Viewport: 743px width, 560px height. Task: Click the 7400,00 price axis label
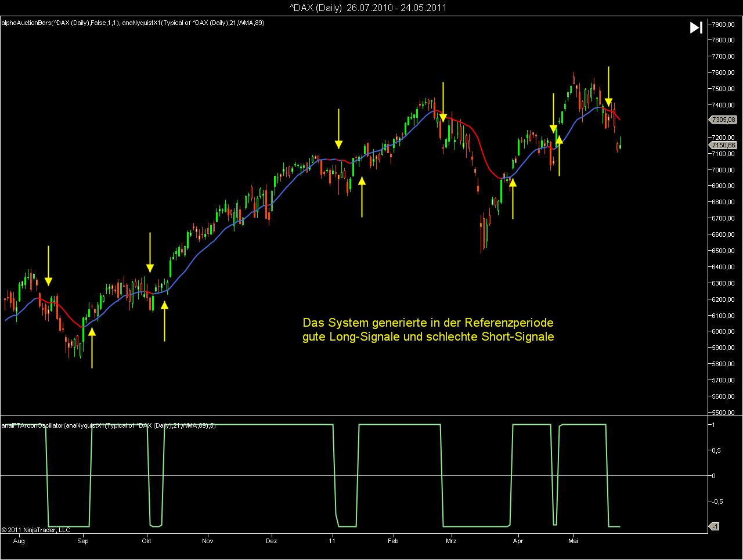click(x=724, y=105)
